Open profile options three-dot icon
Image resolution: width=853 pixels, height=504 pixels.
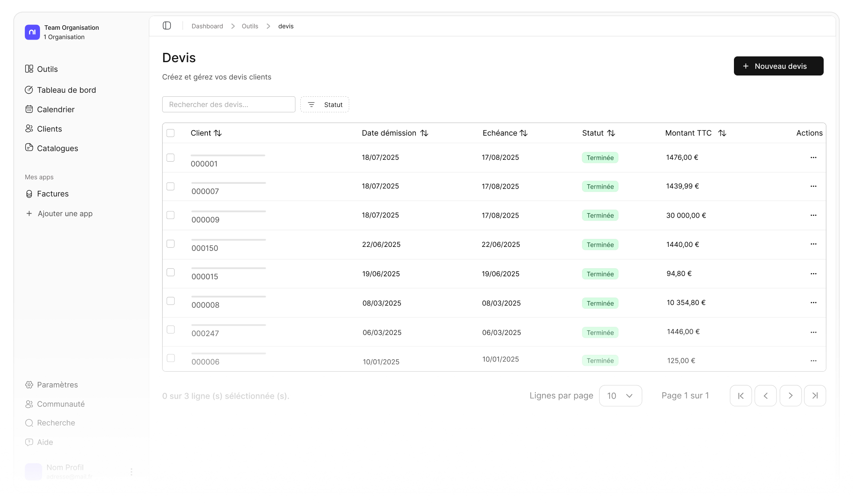coord(132,472)
